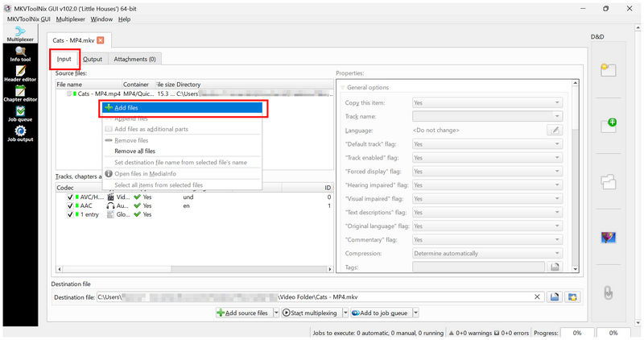Open the Chapter editor
644x340 pixels.
(x=20, y=93)
